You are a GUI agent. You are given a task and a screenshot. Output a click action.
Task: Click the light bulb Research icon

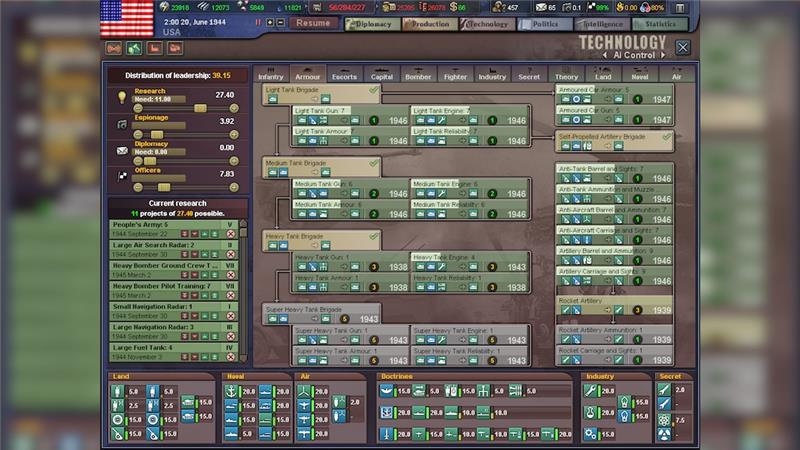click(x=121, y=97)
